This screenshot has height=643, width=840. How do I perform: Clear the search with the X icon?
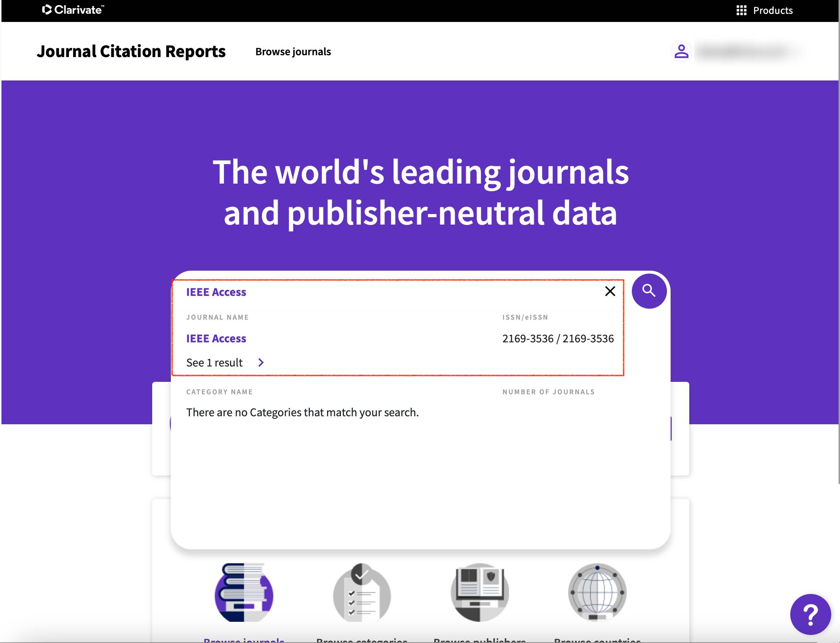click(x=610, y=291)
